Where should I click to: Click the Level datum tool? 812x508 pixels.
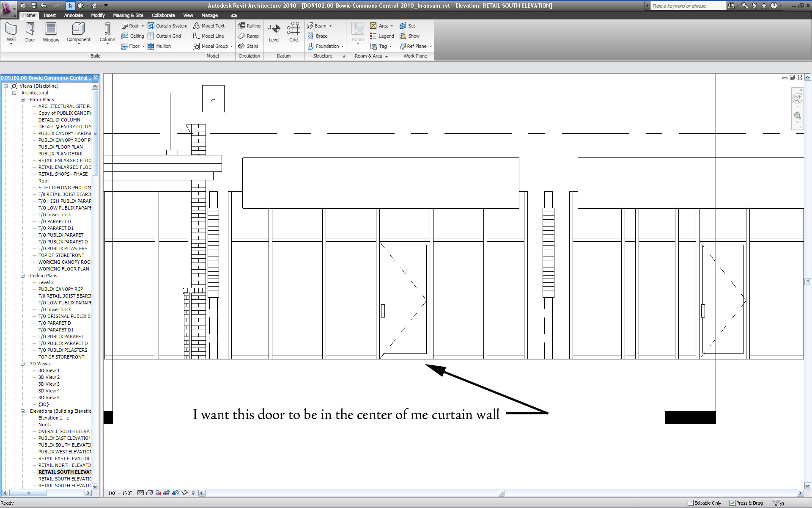(274, 32)
